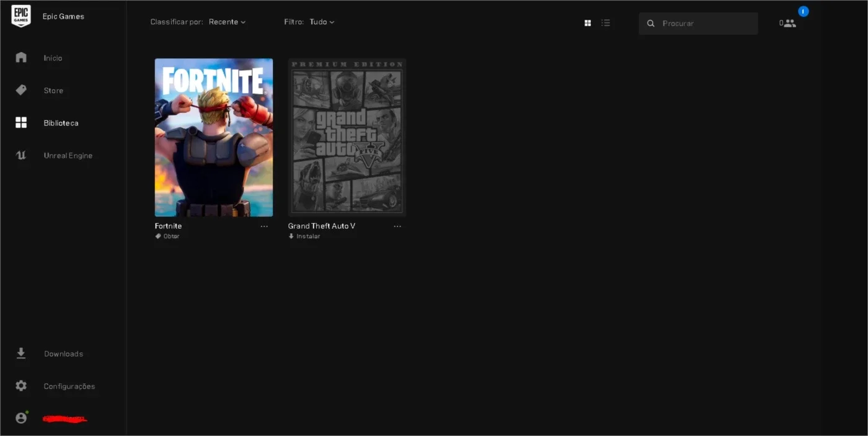Open the Início home icon
This screenshot has height=436, width=868.
(21, 58)
